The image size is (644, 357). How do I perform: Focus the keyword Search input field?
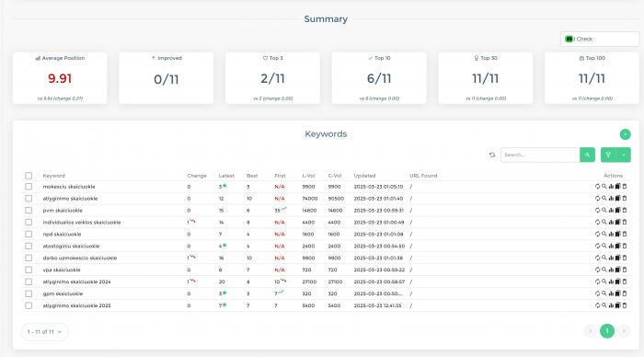(x=540, y=155)
